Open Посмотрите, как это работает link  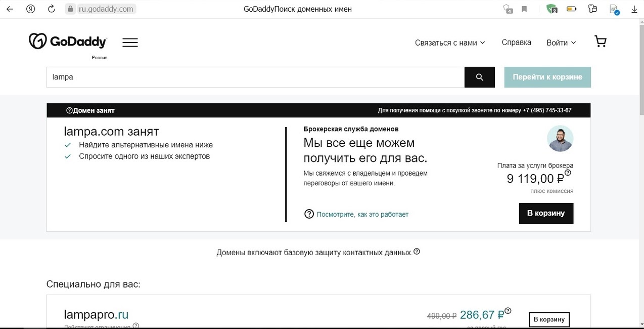tap(362, 214)
